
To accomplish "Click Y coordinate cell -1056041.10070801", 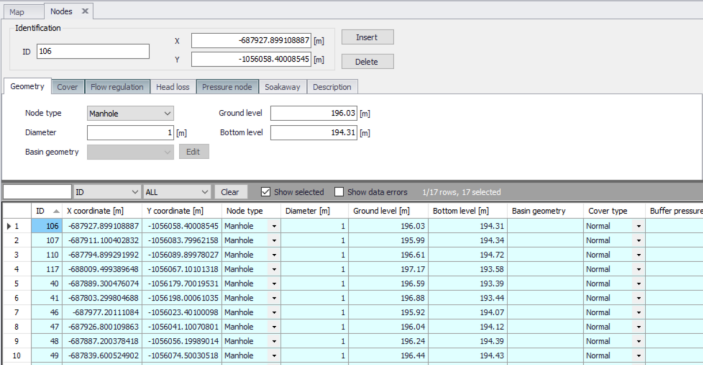I will click(x=182, y=327).
